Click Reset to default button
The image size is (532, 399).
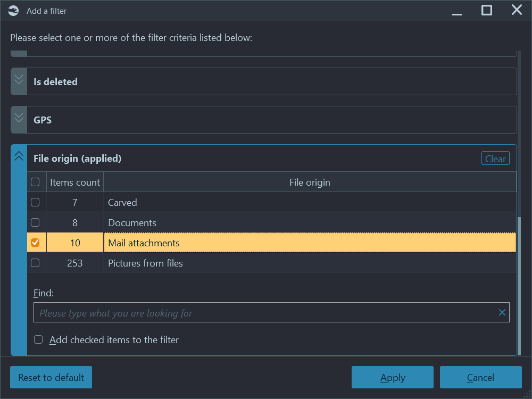click(51, 377)
